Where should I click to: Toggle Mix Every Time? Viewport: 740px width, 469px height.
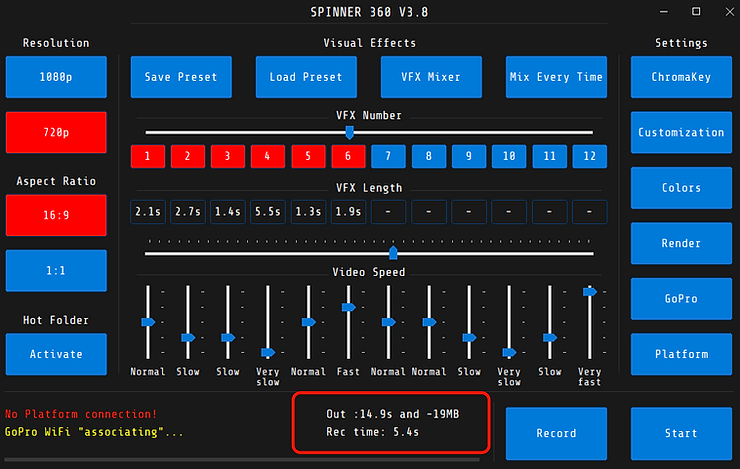tap(556, 77)
